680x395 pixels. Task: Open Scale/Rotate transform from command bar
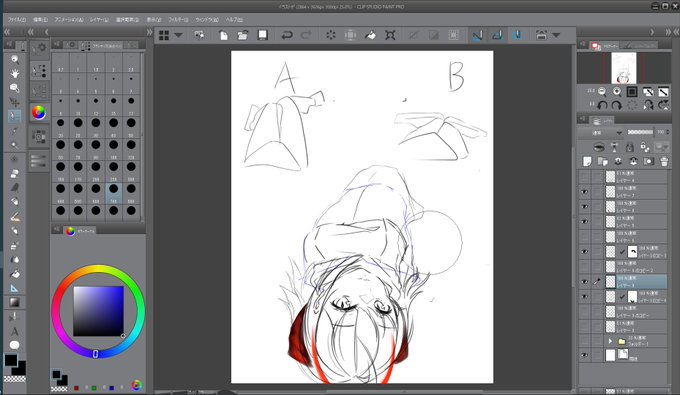(x=390, y=36)
